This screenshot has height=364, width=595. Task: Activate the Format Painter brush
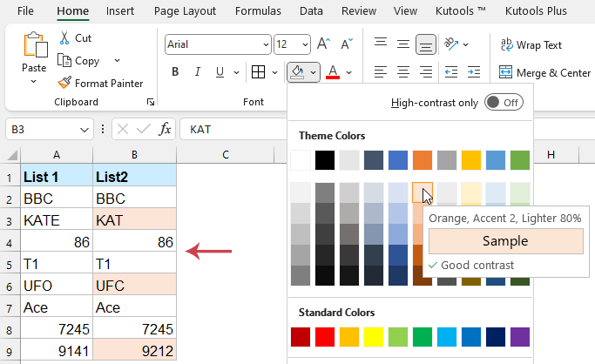(64, 83)
